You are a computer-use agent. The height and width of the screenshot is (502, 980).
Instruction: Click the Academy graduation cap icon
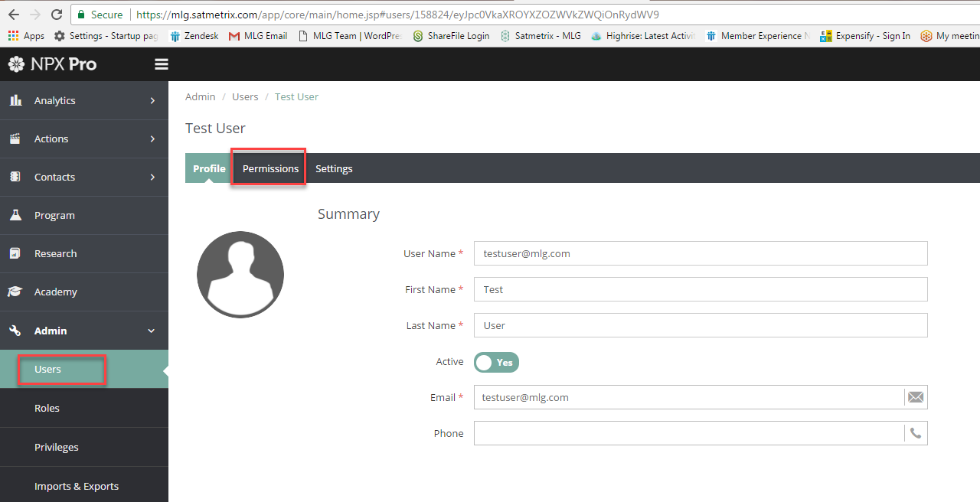[15, 292]
